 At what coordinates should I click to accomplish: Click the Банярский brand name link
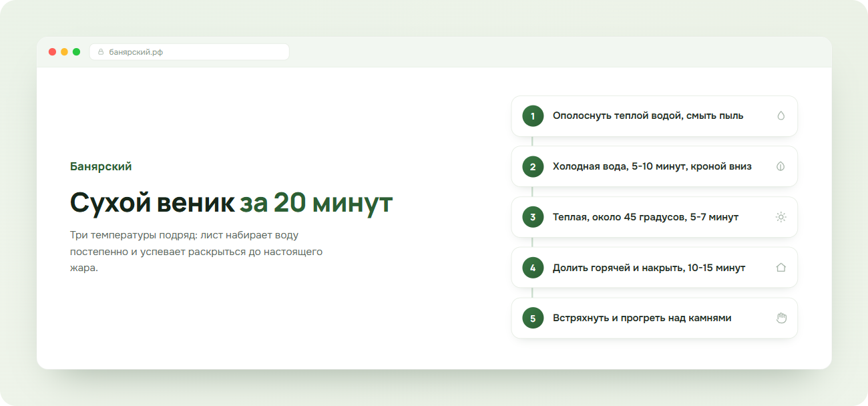click(101, 166)
